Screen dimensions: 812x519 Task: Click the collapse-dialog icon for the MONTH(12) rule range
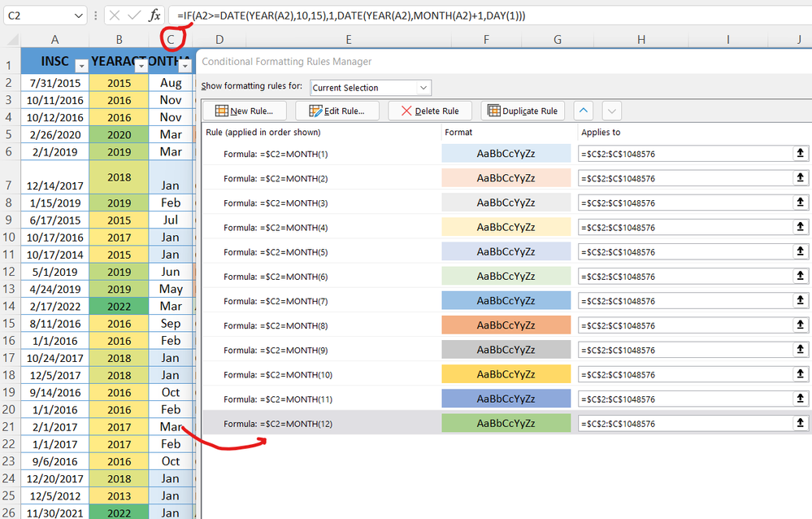[799, 423]
